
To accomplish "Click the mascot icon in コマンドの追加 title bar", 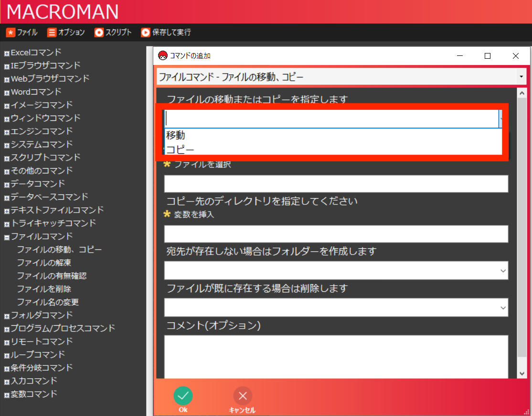I will pyautogui.click(x=163, y=56).
